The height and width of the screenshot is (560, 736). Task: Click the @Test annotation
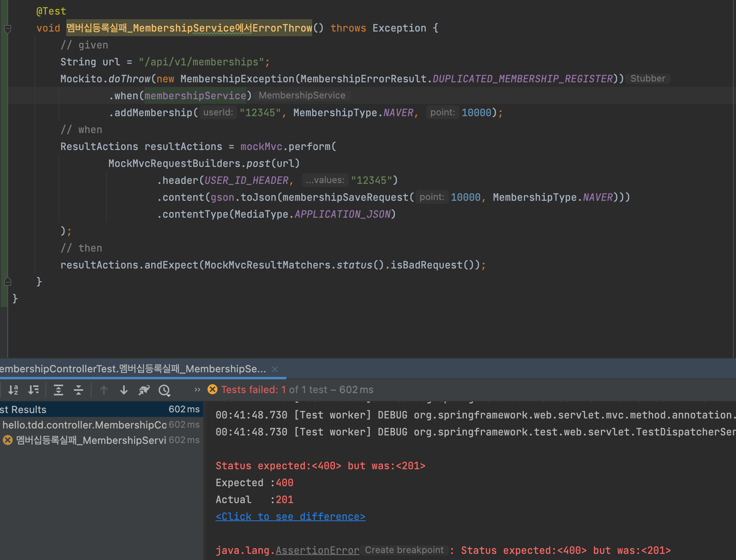click(x=51, y=11)
